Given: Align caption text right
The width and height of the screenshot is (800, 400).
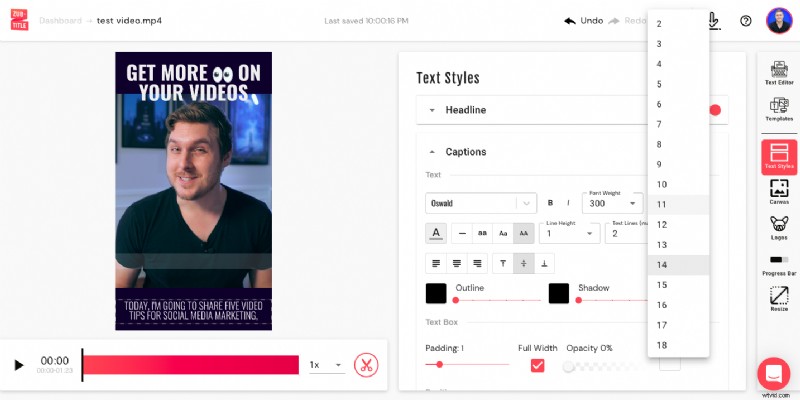Looking at the screenshot, I should click(477, 263).
